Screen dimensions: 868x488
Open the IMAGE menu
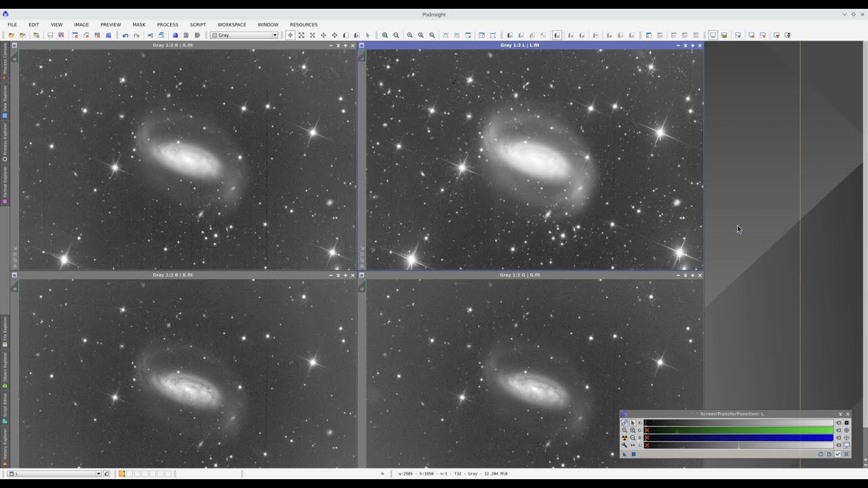pos(81,24)
